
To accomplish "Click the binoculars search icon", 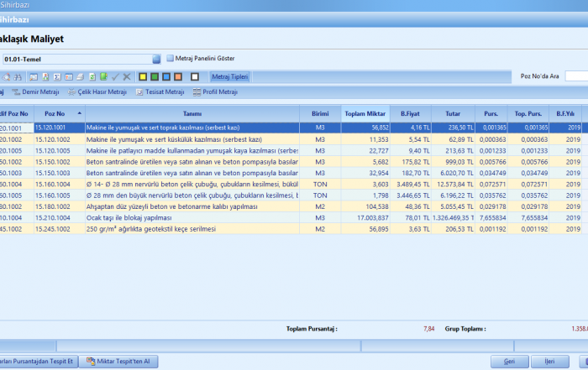I will click(x=18, y=76).
